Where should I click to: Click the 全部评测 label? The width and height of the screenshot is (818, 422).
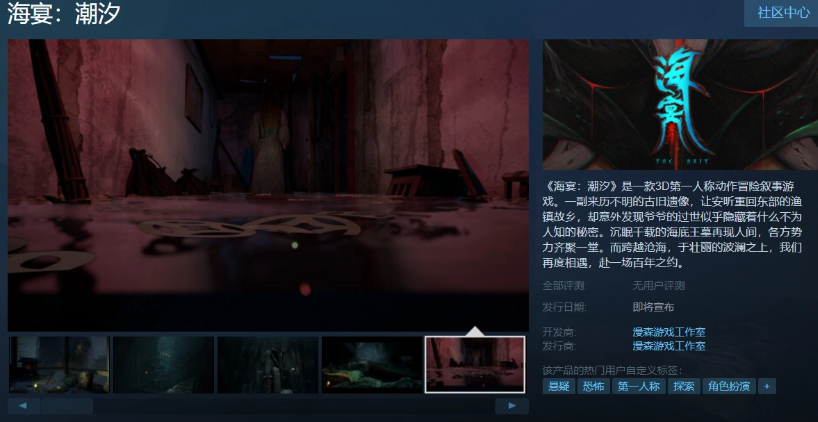[564, 285]
